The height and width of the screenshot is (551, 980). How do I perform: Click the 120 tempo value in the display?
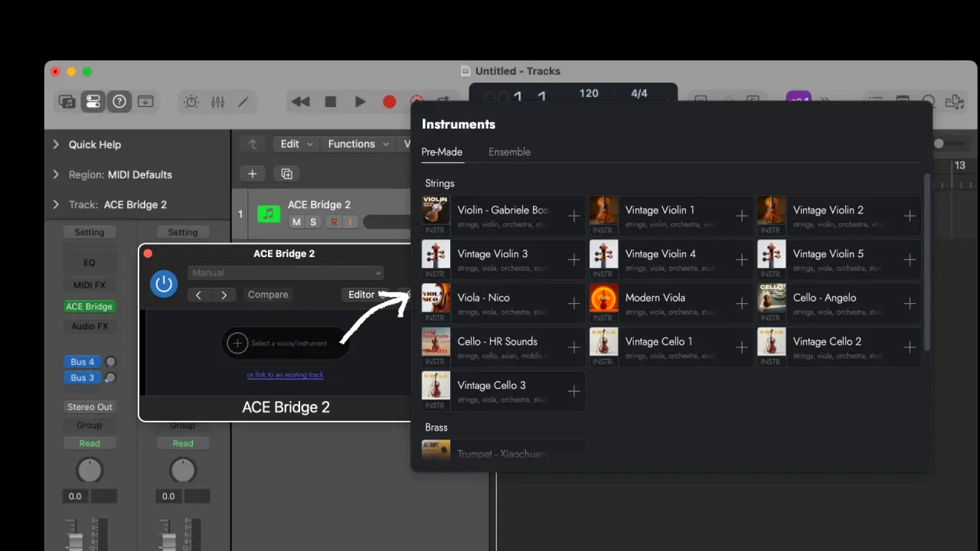click(589, 93)
